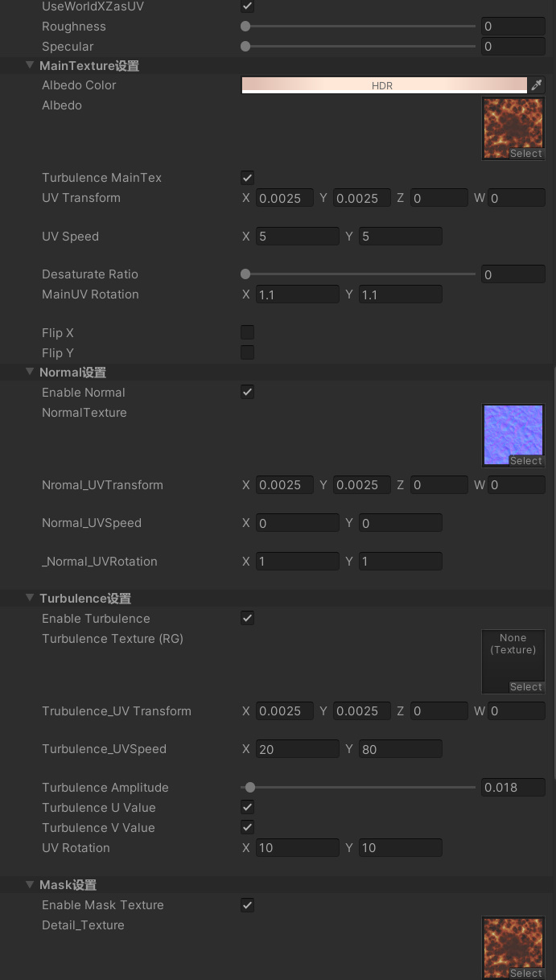
Task: Click Select on the Turbulence Texture slot
Action: tap(526, 687)
